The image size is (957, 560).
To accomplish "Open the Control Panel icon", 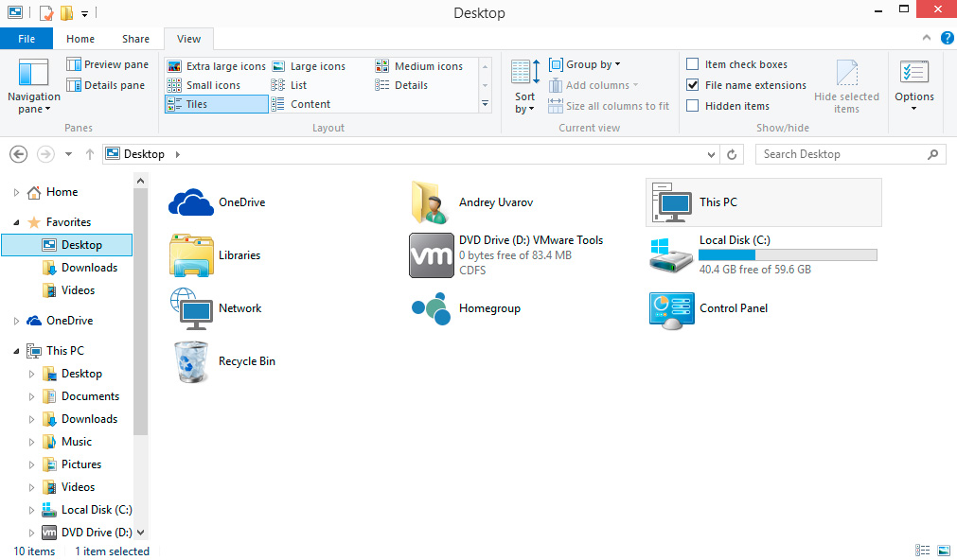I will click(x=672, y=308).
